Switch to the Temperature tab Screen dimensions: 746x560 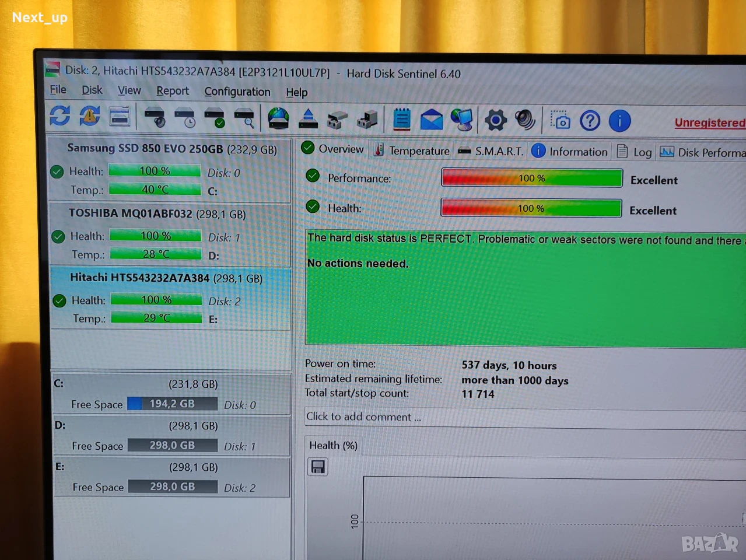[412, 150]
